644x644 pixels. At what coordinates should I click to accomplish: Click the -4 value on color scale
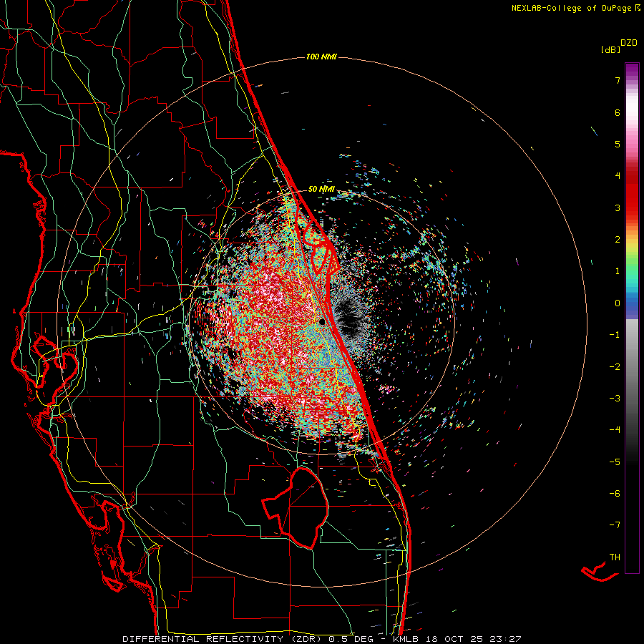tap(615, 430)
